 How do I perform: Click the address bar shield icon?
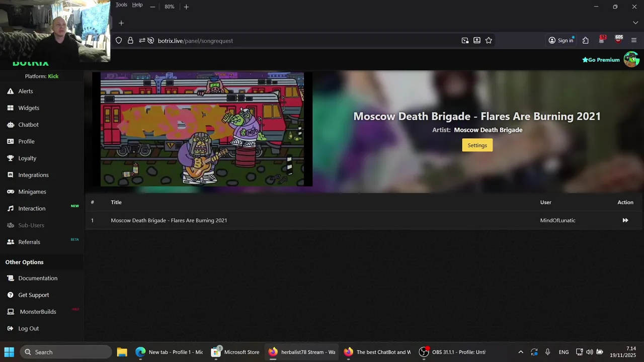tap(119, 40)
